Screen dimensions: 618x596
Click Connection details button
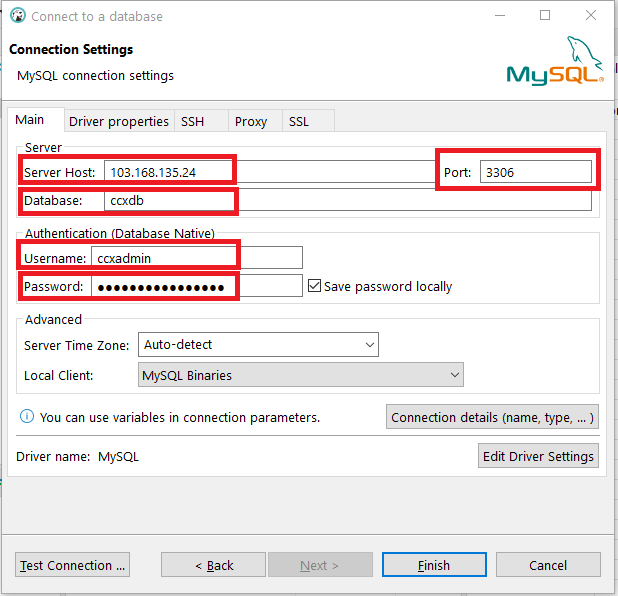[492, 417]
